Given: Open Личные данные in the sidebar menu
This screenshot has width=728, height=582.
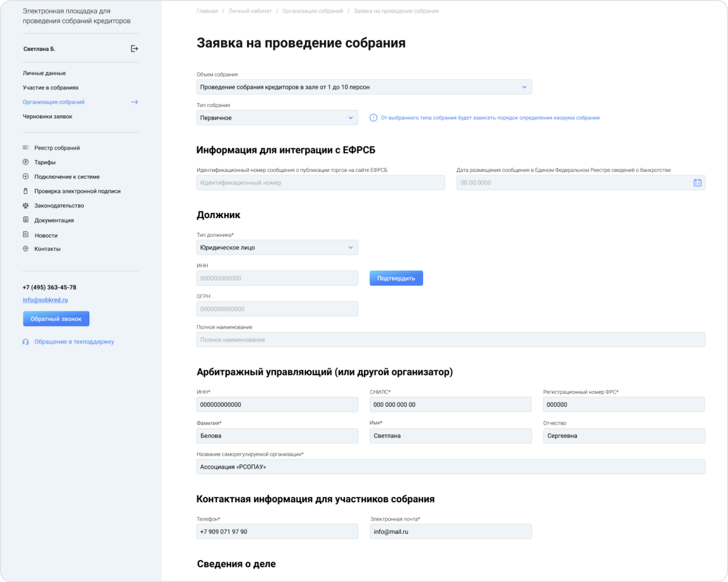Looking at the screenshot, I should click(x=44, y=73).
